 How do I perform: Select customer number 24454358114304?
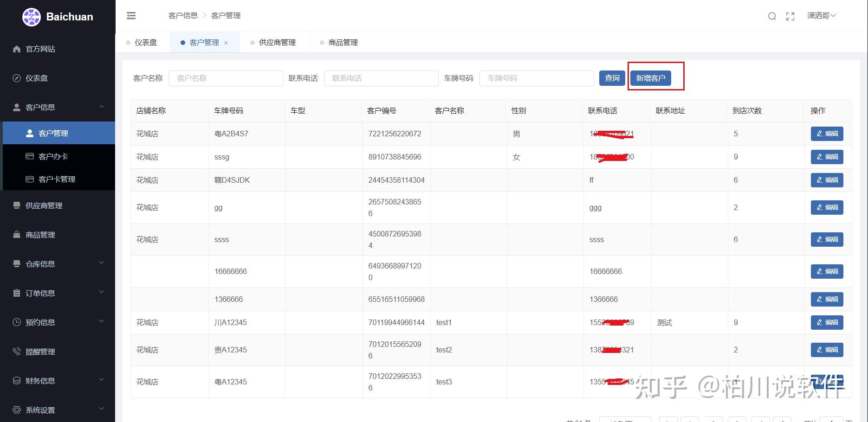tap(396, 180)
